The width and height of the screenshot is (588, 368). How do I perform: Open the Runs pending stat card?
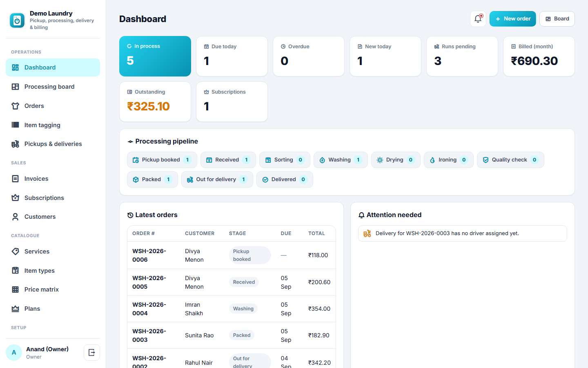click(462, 56)
